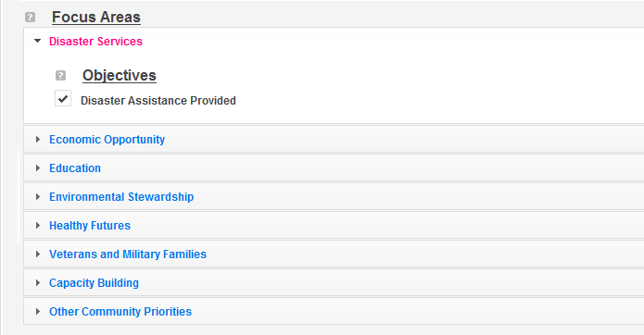The image size is (644, 335).
Task: Click the help icon beside Focus Areas
Action: (30, 18)
